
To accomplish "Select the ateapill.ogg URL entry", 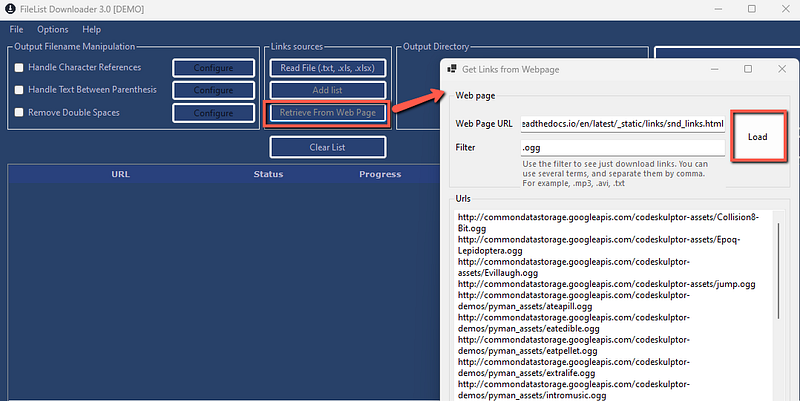I will coord(573,301).
